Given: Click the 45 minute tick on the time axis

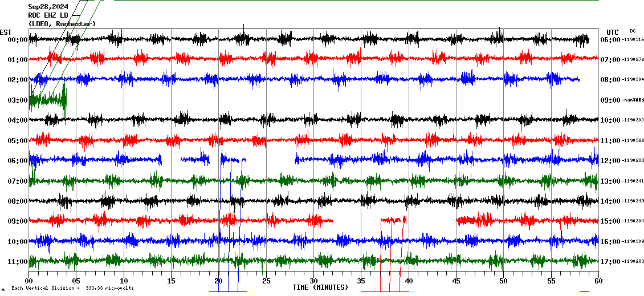Looking at the screenshot, I should tap(456, 281).
